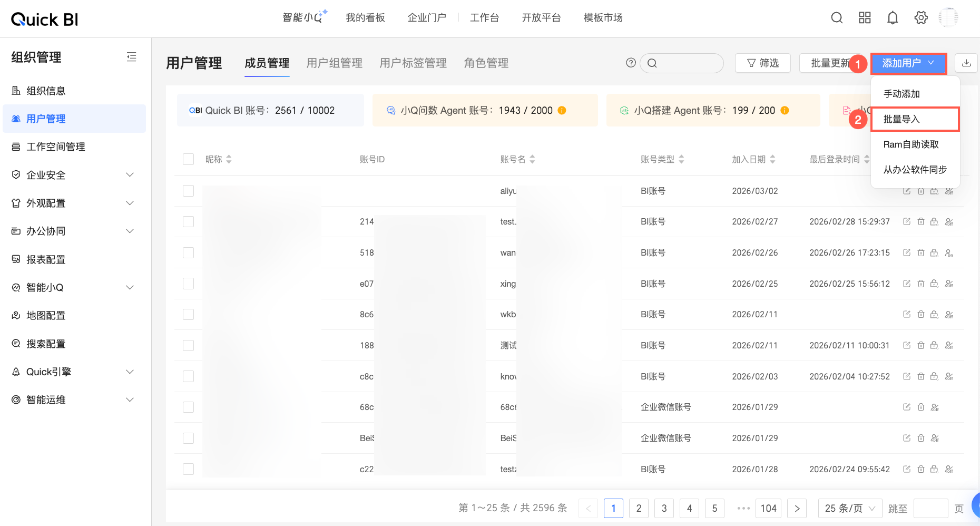Open the user avatar menu

pos(948,18)
